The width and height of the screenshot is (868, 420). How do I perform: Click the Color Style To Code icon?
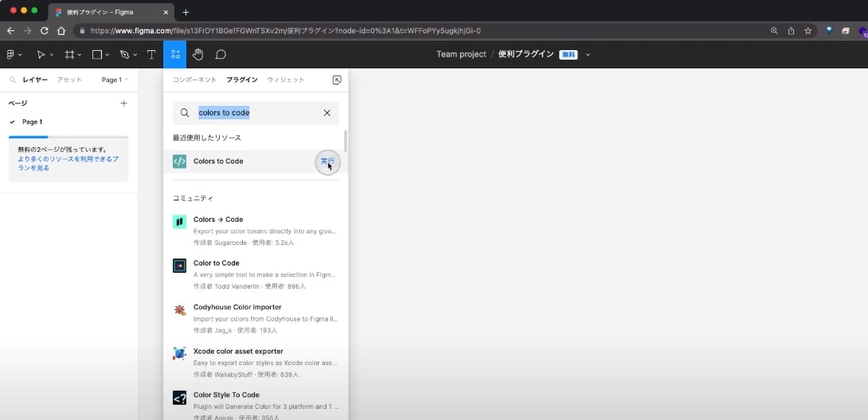(179, 398)
